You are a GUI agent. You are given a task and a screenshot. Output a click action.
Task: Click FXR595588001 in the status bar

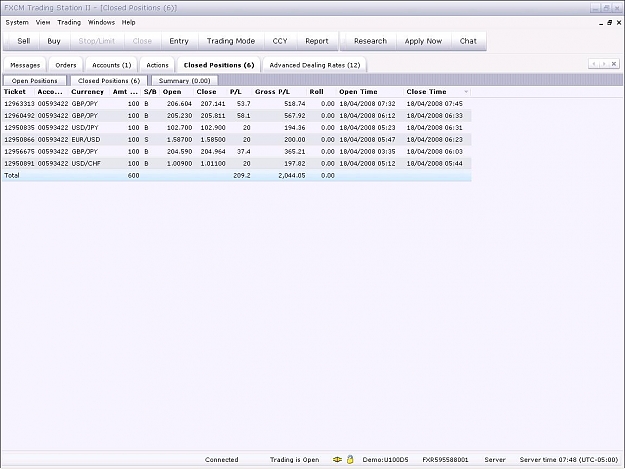point(445,459)
